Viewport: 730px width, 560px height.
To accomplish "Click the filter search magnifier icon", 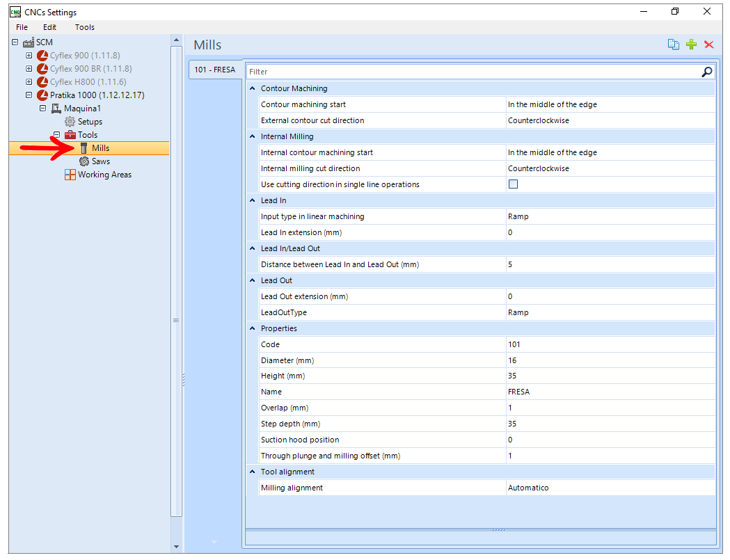I will 707,72.
